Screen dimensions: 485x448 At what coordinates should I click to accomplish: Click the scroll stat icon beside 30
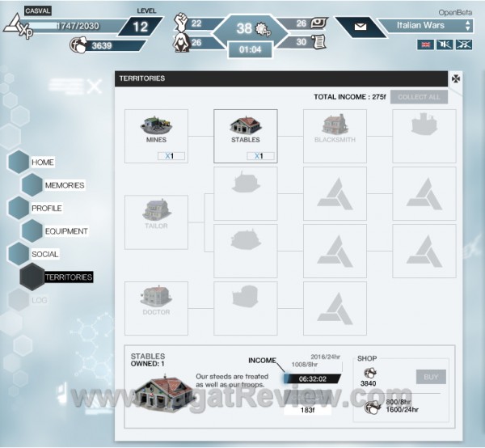pyautogui.click(x=318, y=42)
